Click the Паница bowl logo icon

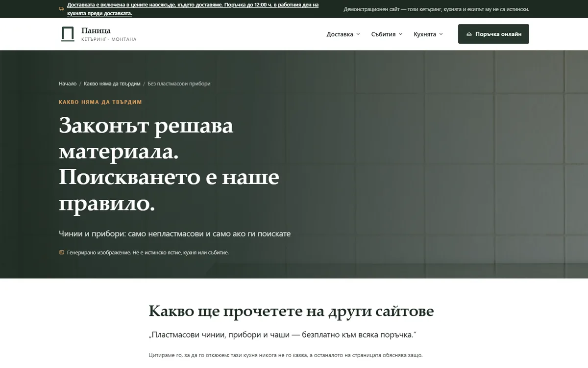tap(68, 34)
